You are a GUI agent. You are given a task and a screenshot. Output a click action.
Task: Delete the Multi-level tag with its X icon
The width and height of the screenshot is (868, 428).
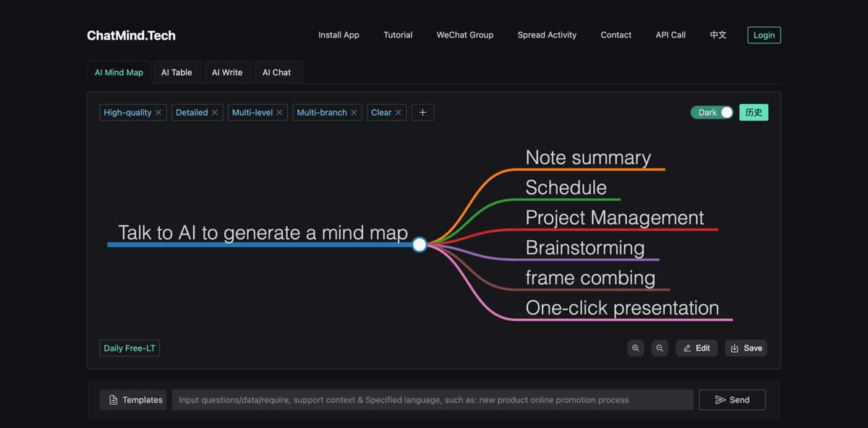tap(280, 113)
